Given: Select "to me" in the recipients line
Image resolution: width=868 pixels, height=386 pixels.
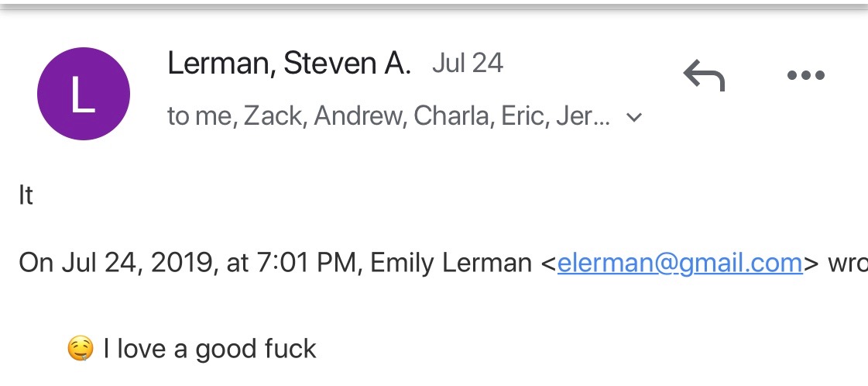Looking at the screenshot, I should point(199,116).
